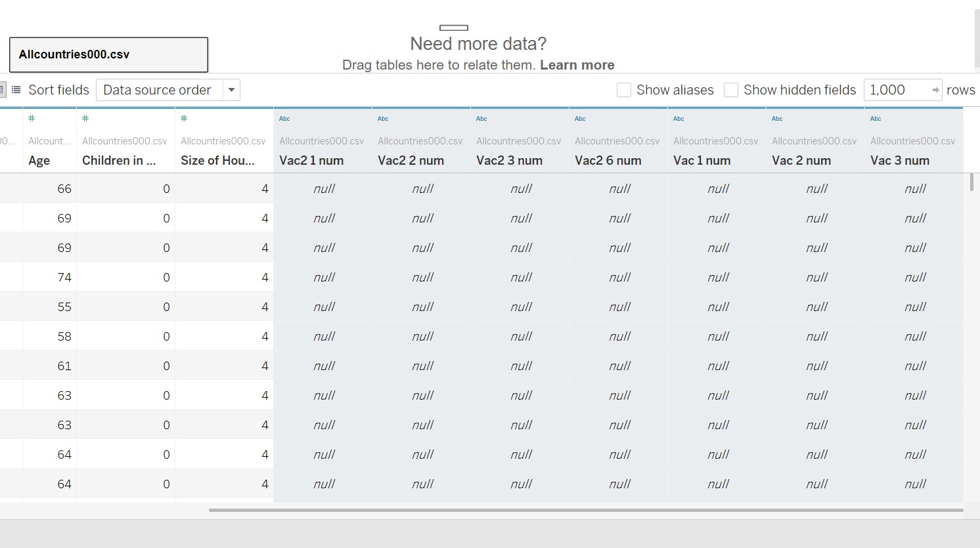
Task: Select the Allcountries000.csv table box
Action: click(108, 54)
